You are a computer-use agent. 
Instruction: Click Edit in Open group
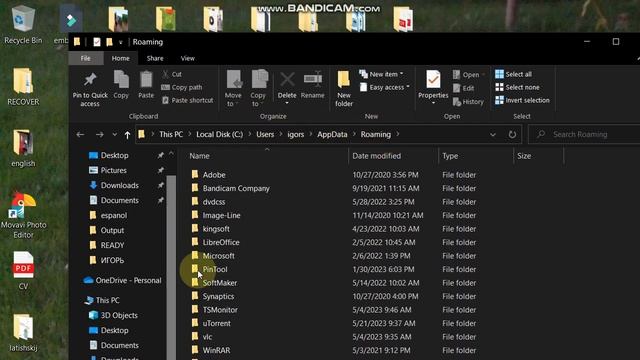(x=464, y=88)
